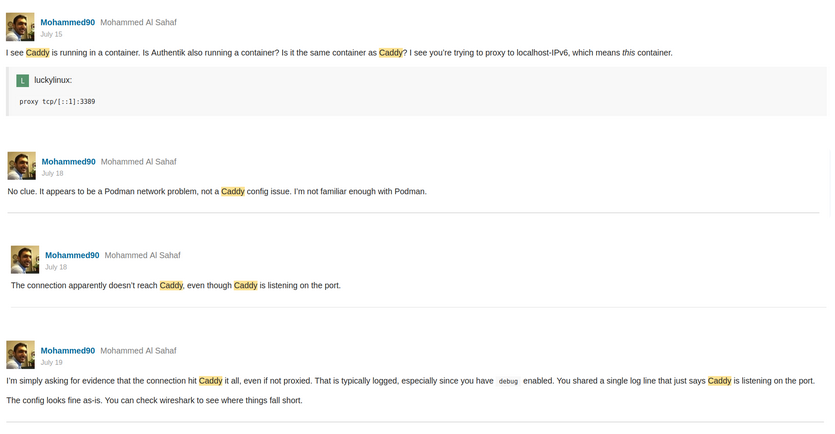The height and width of the screenshot is (434, 835).
Task: Click highlighted "Caddy" in the "No clue" post
Action: coord(233,192)
